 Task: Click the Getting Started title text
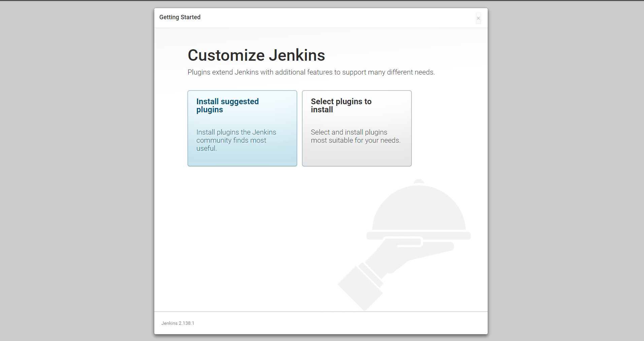(180, 17)
